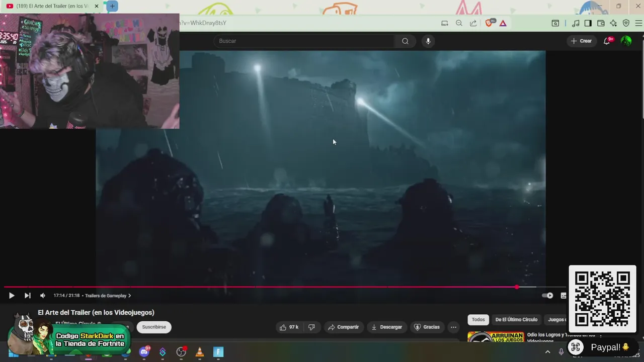The width and height of the screenshot is (644, 362).
Task: Dislike the video thumbs down
Action: (x=311, y=327)
